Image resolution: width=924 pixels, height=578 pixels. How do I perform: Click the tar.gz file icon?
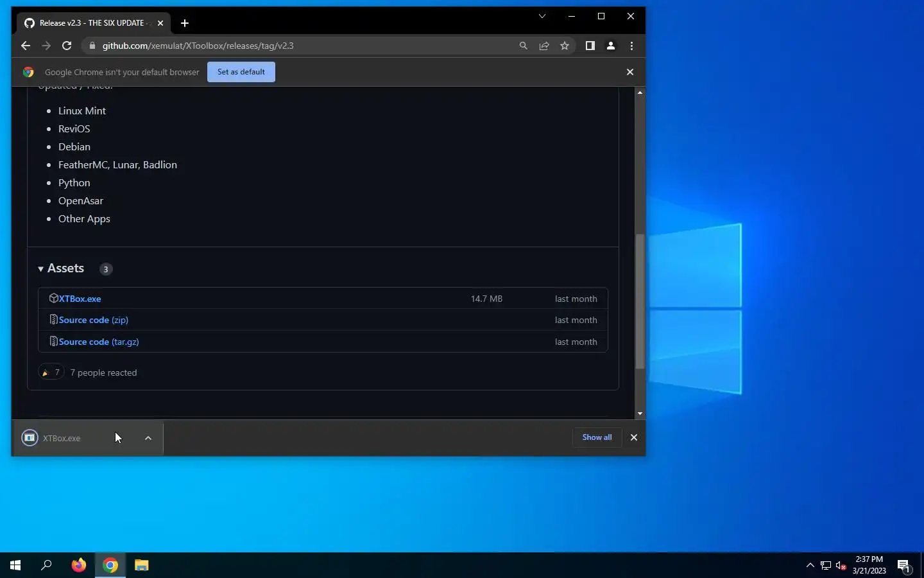tap(54, 341)
